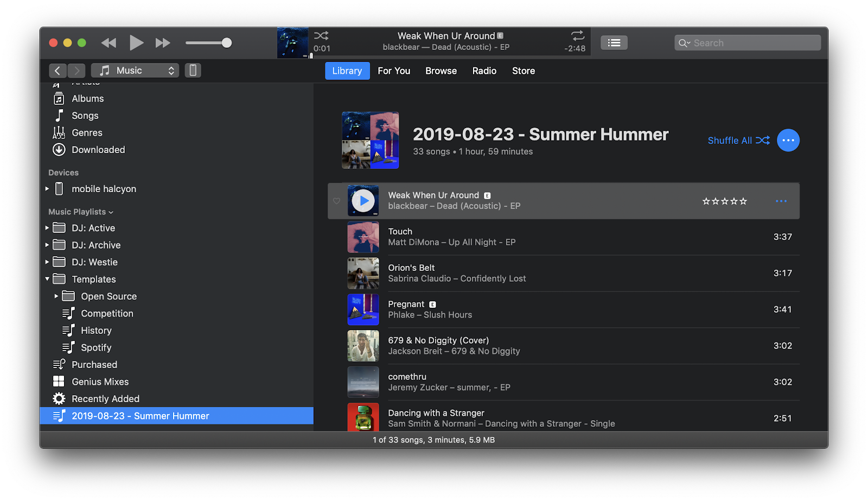Click the Pregnant song artwork
Image resolution: width=868 pixels, height=501 pixels.
click(363, 310)
